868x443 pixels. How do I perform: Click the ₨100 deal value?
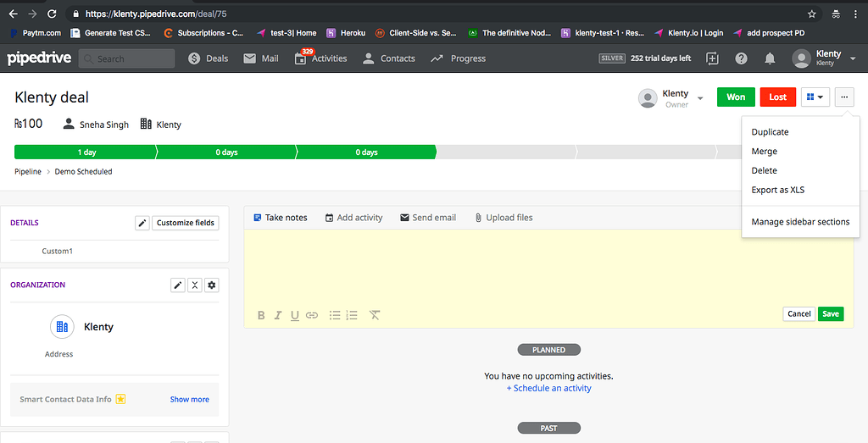click(28, 124)
